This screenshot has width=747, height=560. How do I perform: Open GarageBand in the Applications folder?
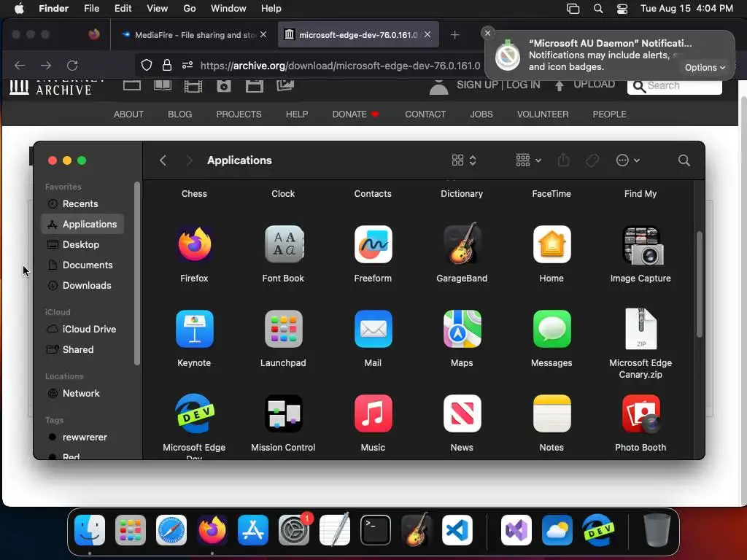tap(462, 244)
